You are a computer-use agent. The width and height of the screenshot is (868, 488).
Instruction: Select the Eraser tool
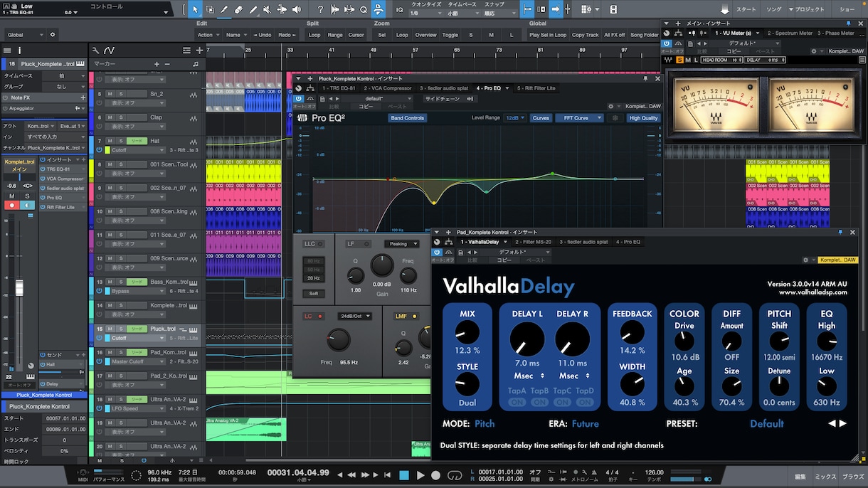(x=238, y=10)
